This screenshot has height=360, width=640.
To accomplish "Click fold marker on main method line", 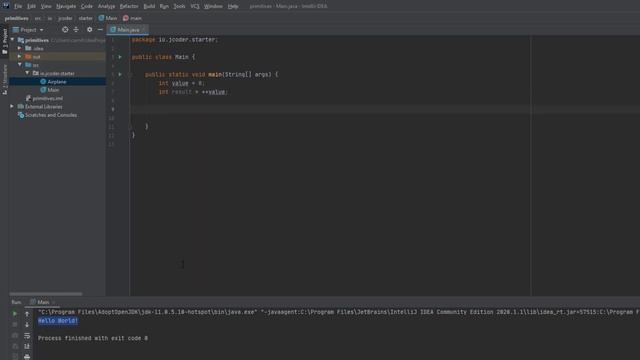I will click(130, 75).
